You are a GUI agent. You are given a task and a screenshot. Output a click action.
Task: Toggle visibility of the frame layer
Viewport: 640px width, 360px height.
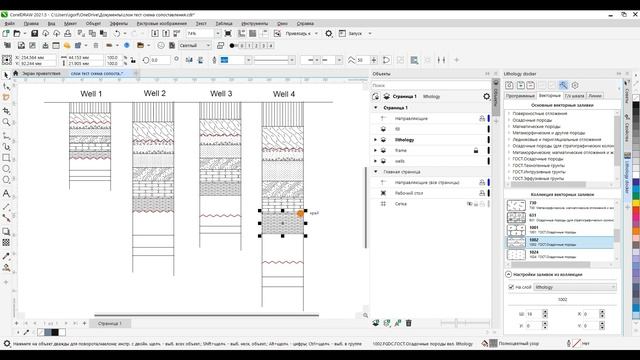[x=383, y=150]
